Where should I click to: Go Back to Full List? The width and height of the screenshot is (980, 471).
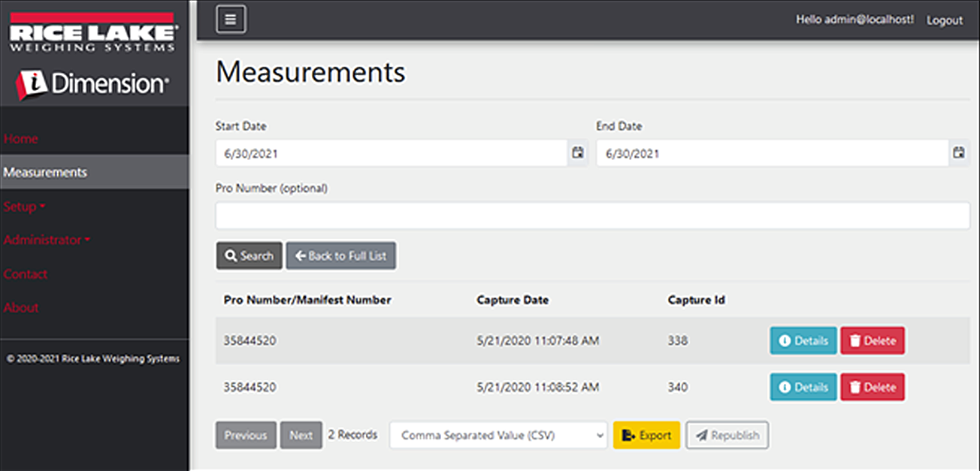pyautogui.click(x=340, y=255)
